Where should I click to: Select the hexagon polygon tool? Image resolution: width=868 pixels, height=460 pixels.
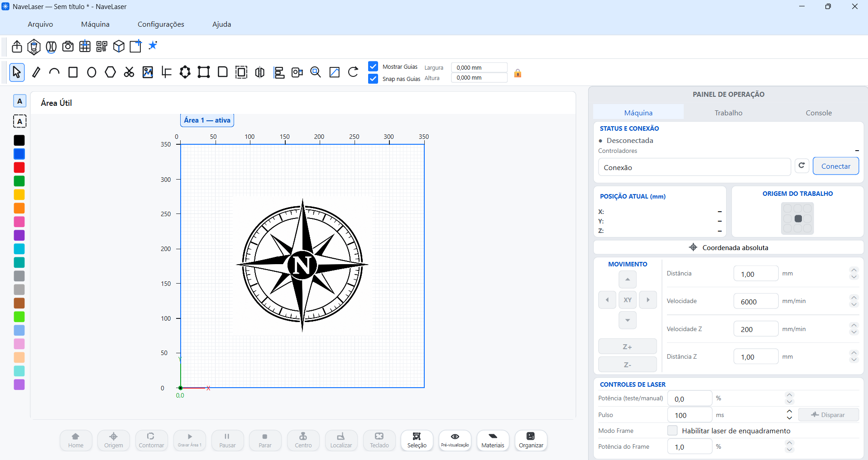point(110,72)
